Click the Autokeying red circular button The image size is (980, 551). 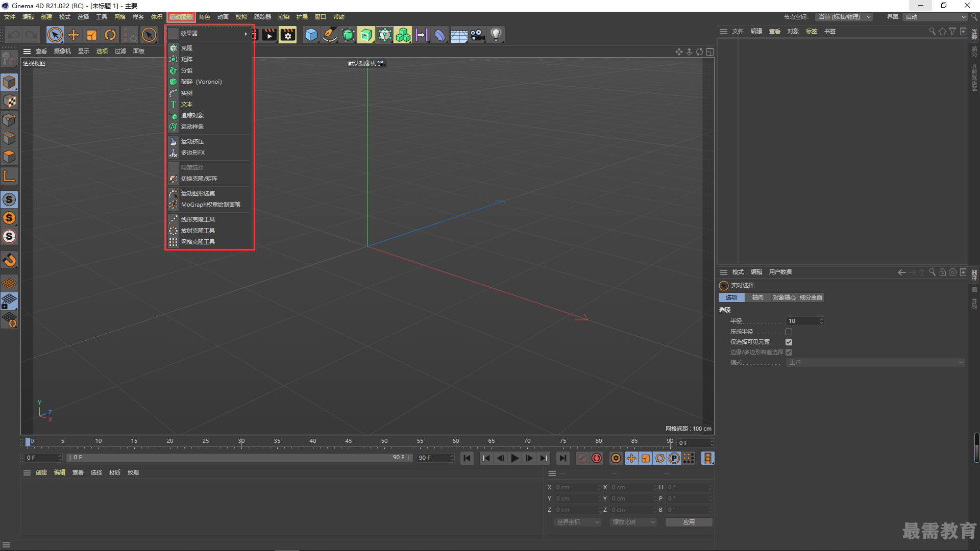pos(597,458)
